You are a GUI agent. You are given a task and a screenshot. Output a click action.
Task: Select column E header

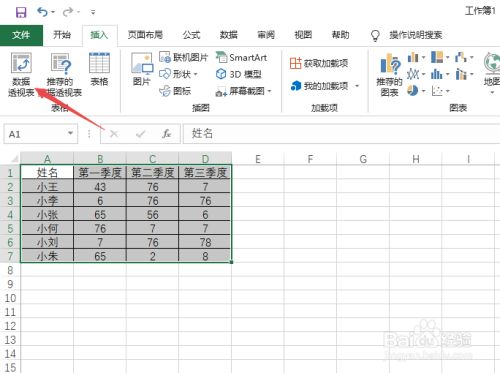coord(258,159)
